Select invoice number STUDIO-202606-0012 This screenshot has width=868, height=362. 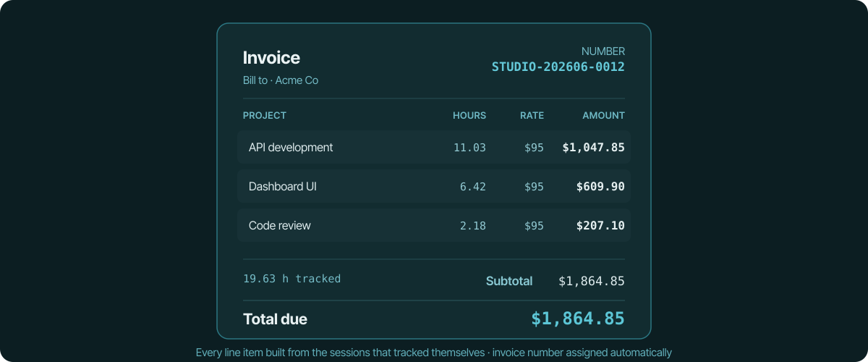tap(558, 67)
